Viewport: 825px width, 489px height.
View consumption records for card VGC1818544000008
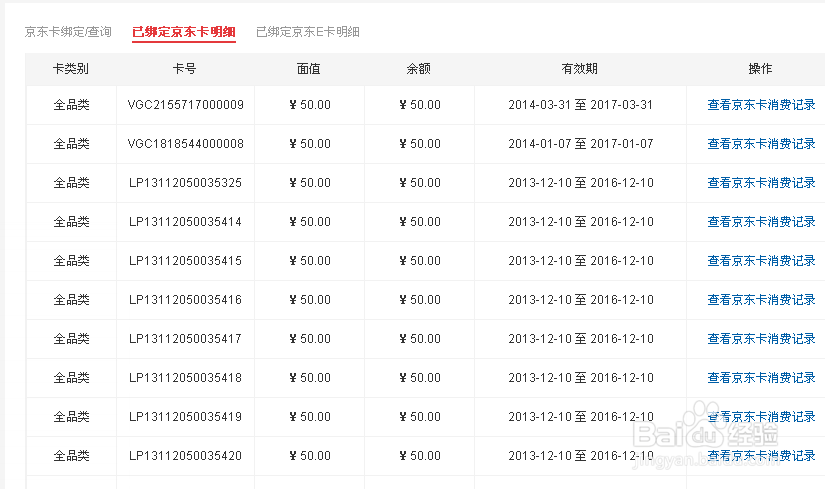(x=761, y=144)
